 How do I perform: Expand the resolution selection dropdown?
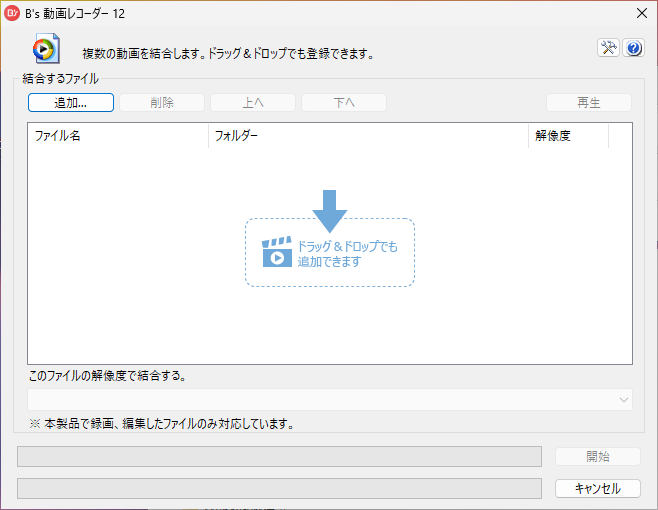pos(329,399)
